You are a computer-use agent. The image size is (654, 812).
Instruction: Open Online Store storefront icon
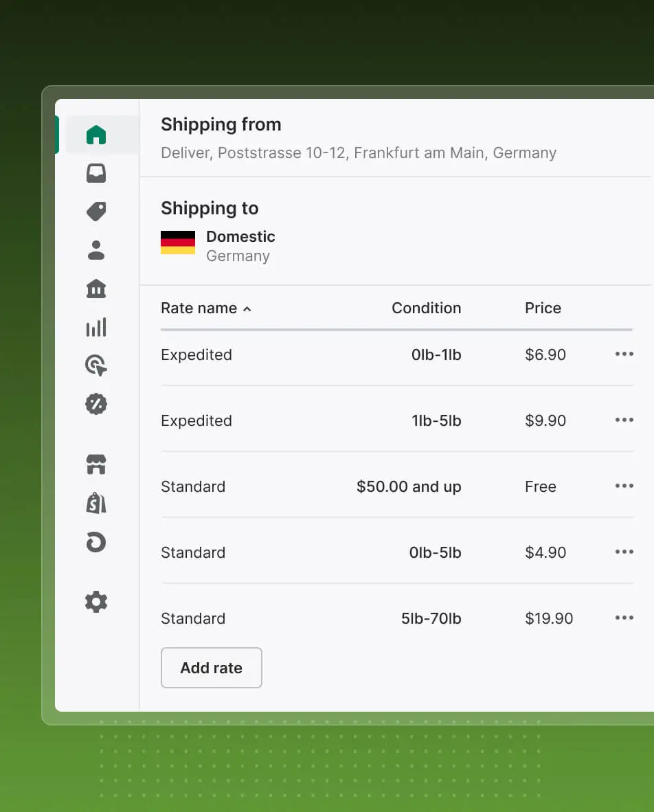tap(96, 464)
